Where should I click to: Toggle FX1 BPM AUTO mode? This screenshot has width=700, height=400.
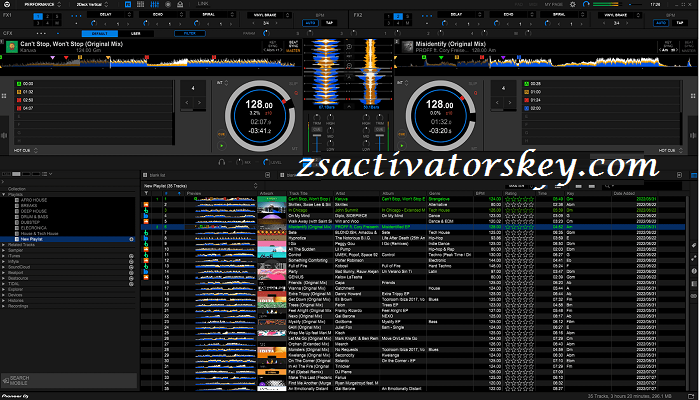(x=310, y=23)
